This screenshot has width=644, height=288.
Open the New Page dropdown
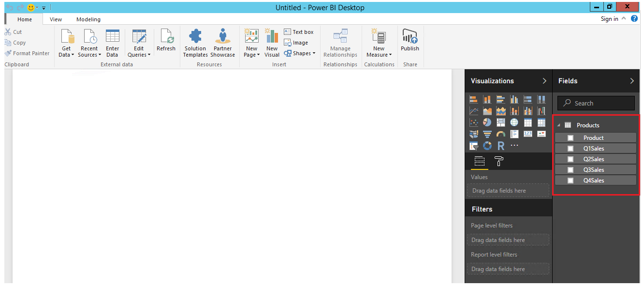coord(251,43)
